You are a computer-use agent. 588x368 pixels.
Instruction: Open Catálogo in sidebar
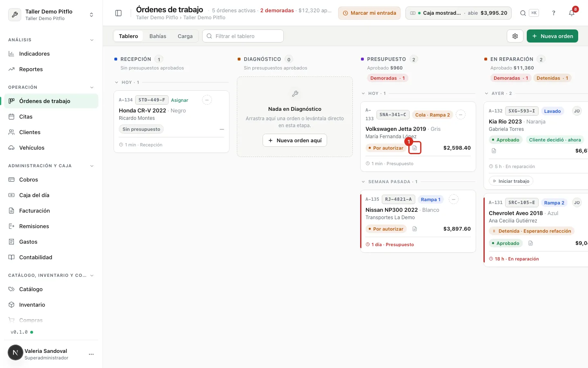coord(51,289)
